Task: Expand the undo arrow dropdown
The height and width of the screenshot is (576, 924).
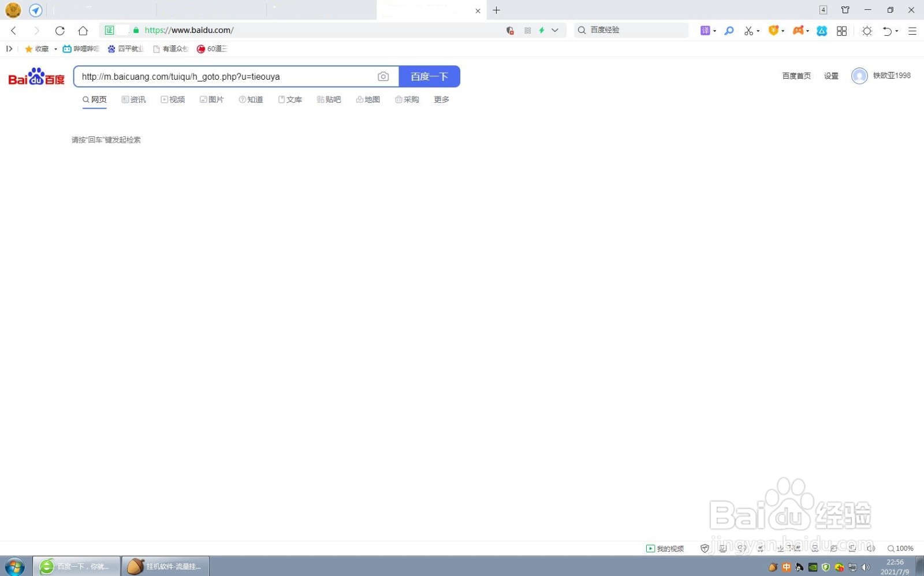Action: click(897, 31)
